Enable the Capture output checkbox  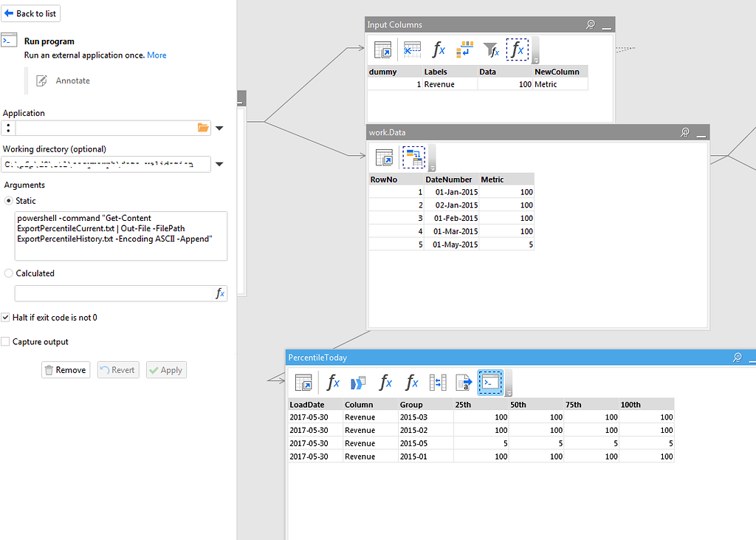point(5,342)
